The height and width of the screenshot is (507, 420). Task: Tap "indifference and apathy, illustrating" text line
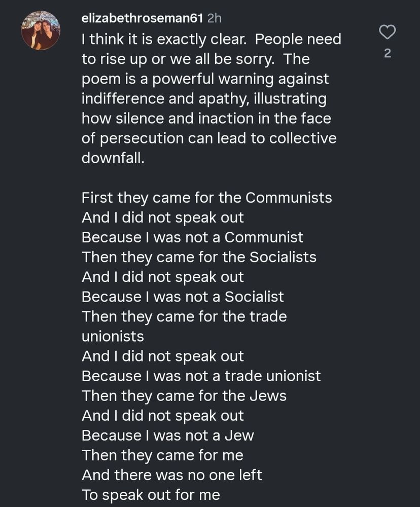(x=204, y=99)
